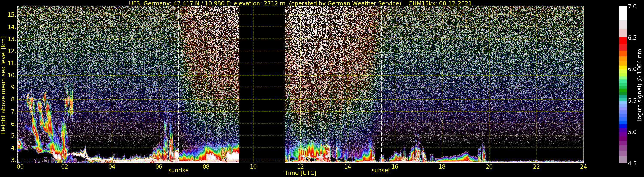Click the Time [UTC] axis title

point(300,173)
